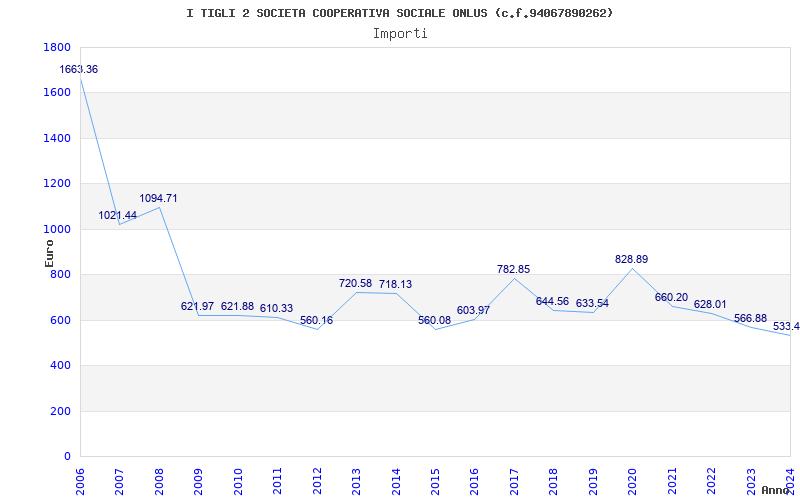Click the 'Importi' chart subtitle

click(400, 33)
